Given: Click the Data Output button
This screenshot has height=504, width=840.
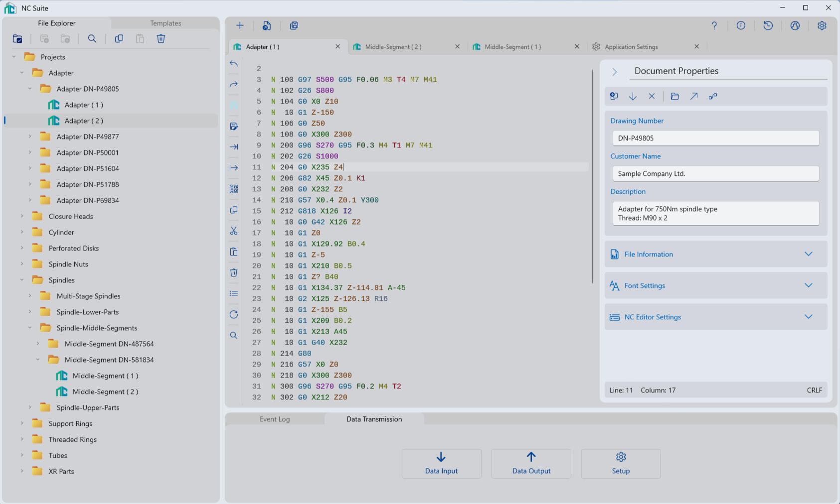Looking at the screenshot, I should (531, 464).
